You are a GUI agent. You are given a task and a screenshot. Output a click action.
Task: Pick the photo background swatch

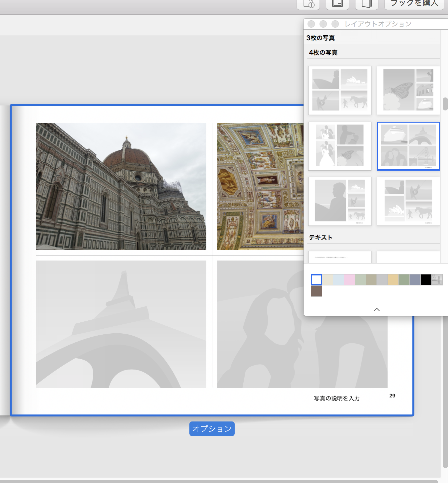437,280
